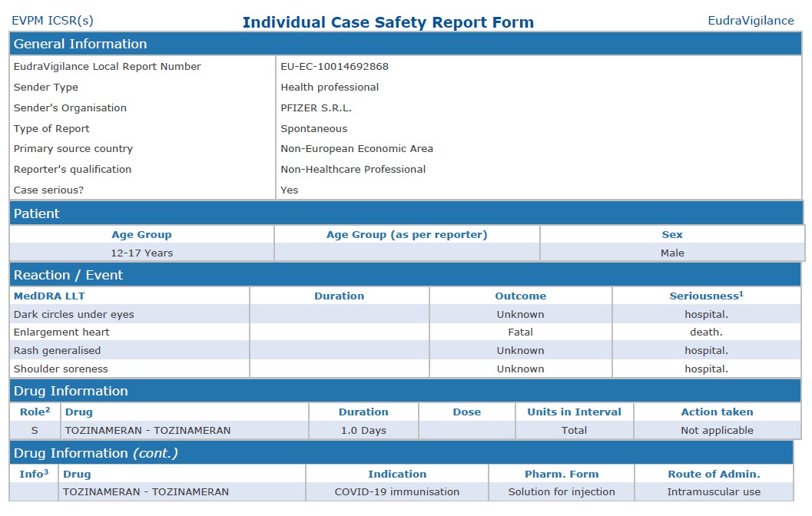Image resolution: width=812 pixels, height=516 pixels.
Task: Select the 12-17 Years age group cell
Action: click(x=142, y=253)
